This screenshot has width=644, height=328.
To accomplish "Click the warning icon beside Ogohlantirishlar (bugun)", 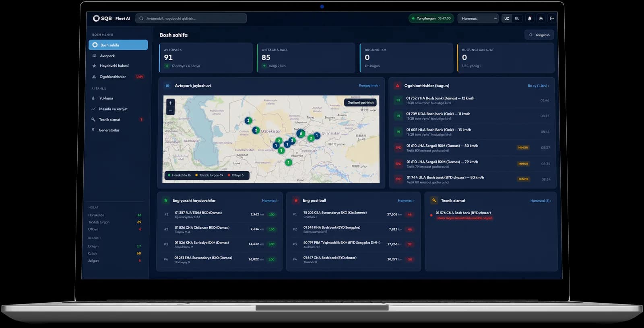I will tap(398, 86).
